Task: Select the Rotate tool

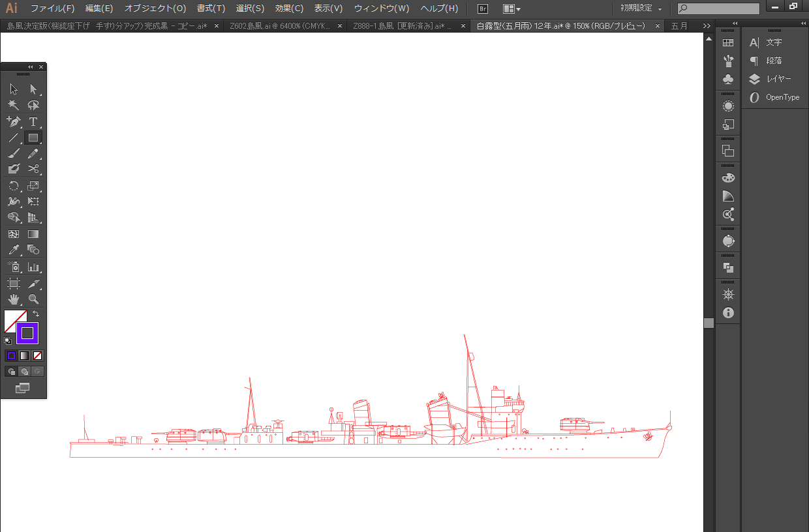Action: [14, 186]
